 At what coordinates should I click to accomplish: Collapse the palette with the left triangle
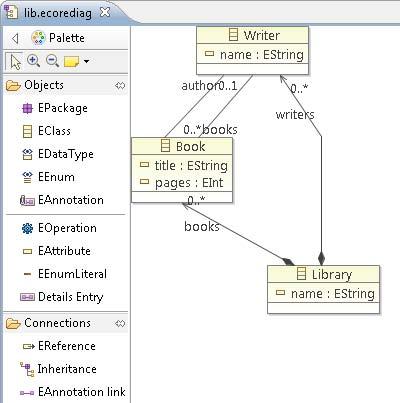pos(15,38)
